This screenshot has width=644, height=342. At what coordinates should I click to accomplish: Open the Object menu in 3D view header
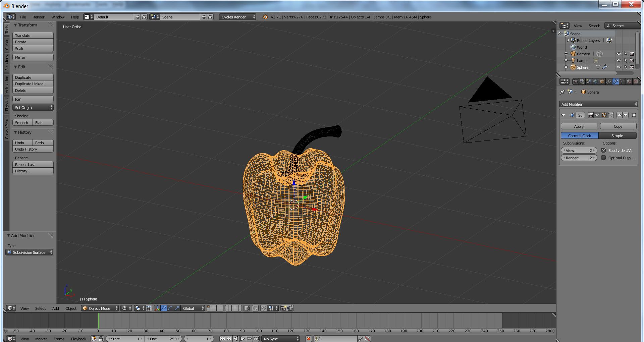(71, 308)
